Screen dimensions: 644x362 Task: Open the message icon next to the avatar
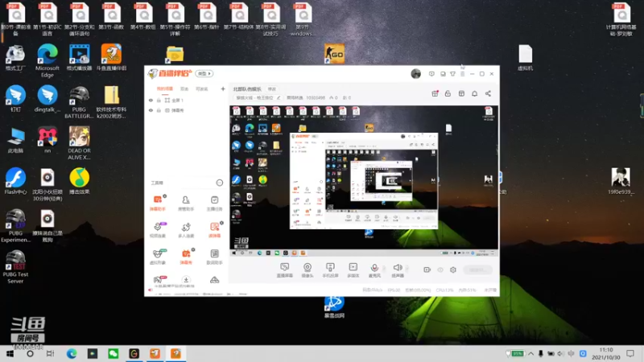coord(431,74)
